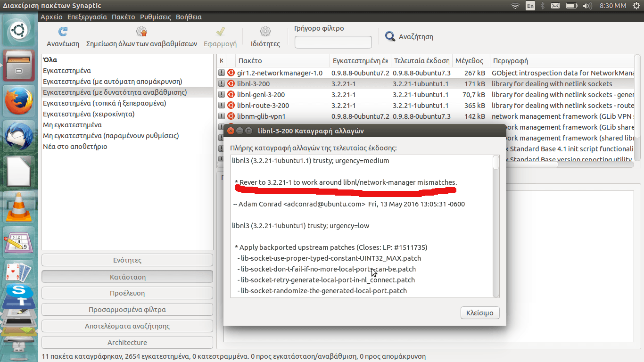Viewport: 644px width, 362px height.
Task: Open Properties (Ιδιότητες) gear icon
Action: coord(265,32)
